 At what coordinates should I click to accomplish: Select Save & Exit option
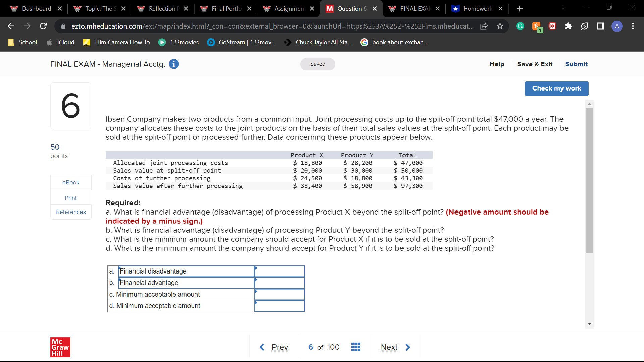tap(534, 64)
